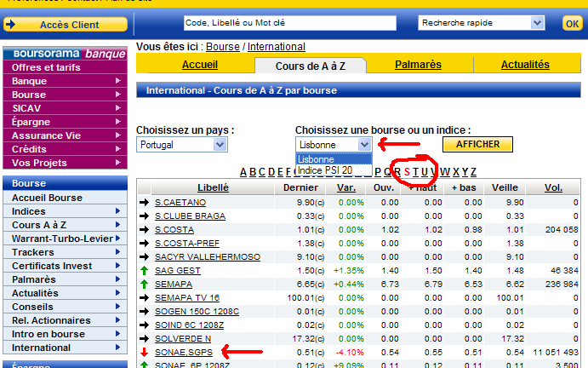Click the boursorama banque logo
The image size is (588, 368).
(66, 54)
